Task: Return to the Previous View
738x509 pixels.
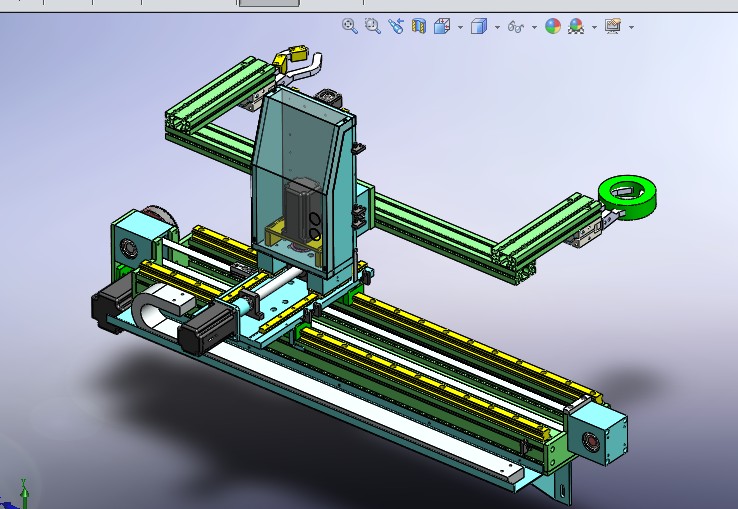Action: 396,26
